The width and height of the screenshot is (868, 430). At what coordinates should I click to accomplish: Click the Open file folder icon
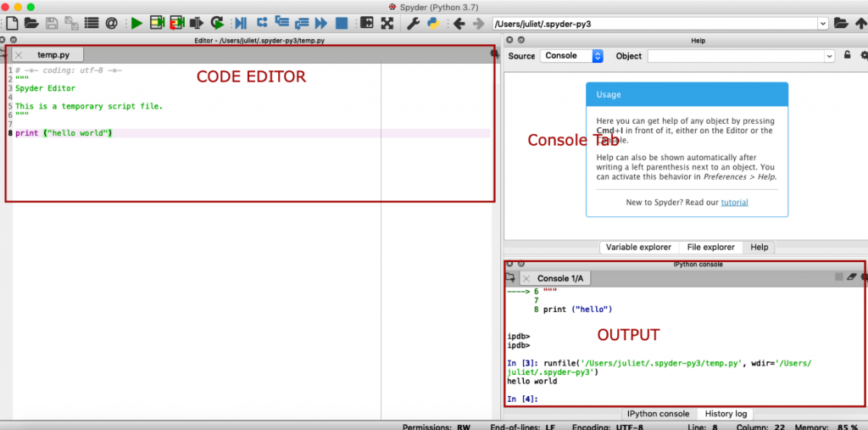[x=31, y=24]
